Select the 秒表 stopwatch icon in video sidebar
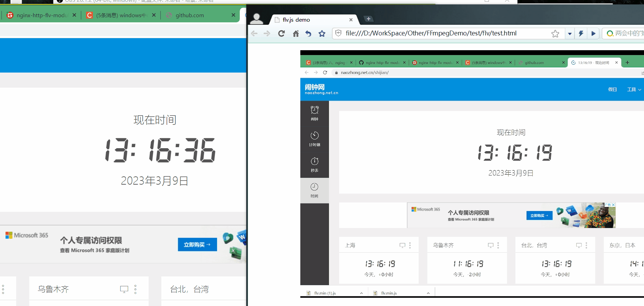The image size is (644, 306). coord(314,165)
